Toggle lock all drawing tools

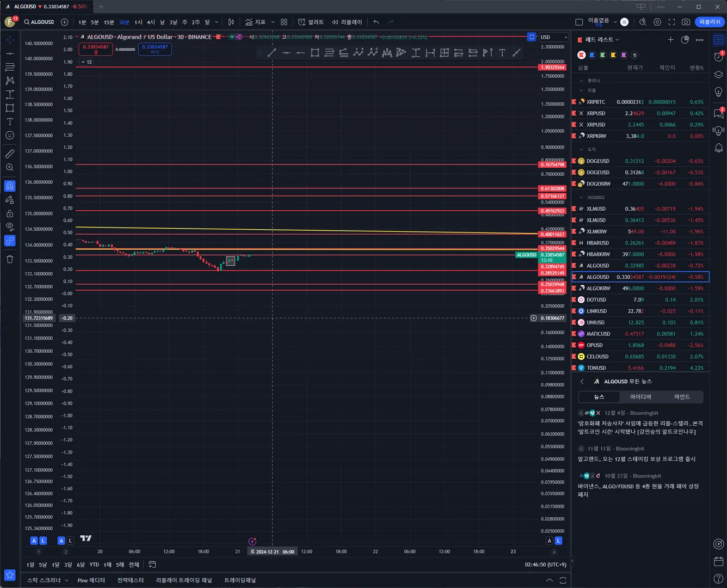[10, 213]
